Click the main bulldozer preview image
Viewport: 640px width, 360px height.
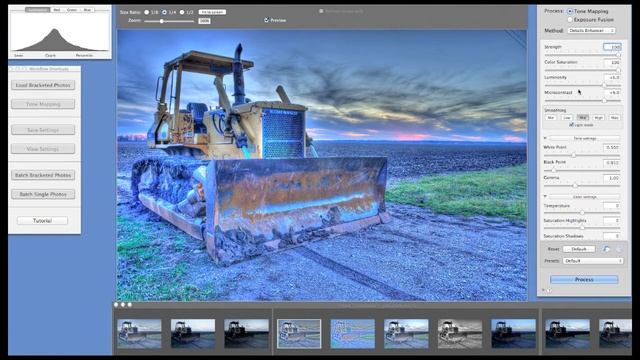click(322, 165)
